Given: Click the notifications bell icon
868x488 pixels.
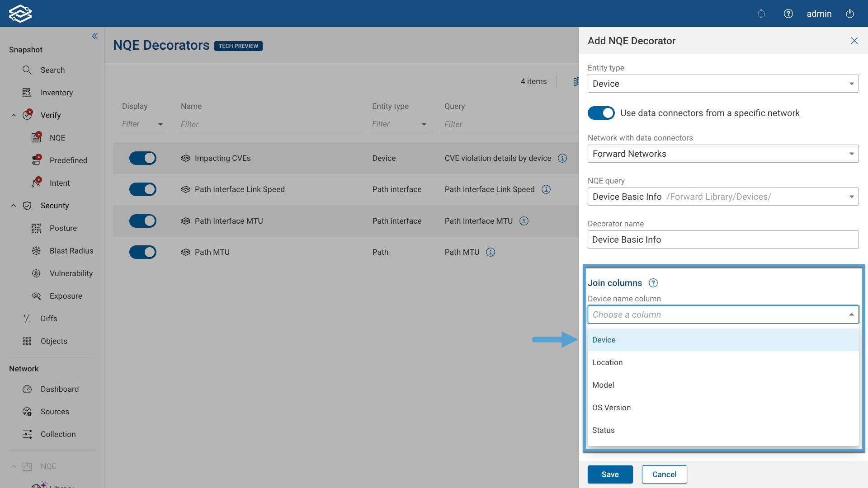Looking at the screenshot, I should (761, 14).
